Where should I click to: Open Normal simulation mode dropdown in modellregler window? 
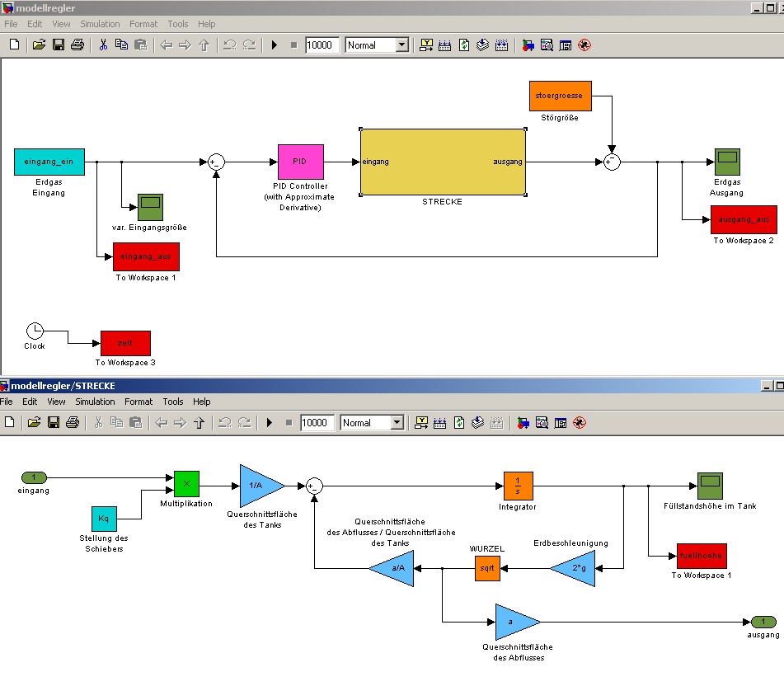point(402,45)
